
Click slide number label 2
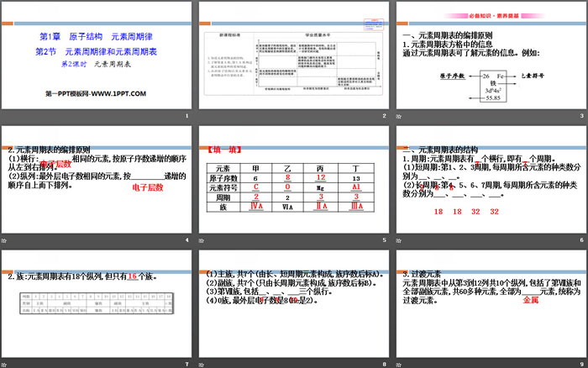pos(385,116)
